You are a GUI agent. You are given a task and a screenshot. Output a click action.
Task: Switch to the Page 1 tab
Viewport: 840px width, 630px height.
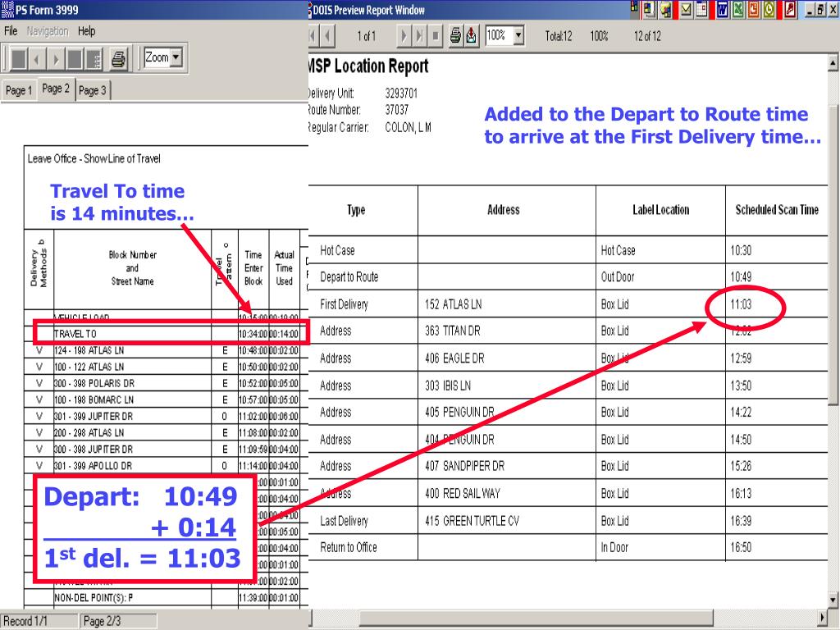[18, 90]
